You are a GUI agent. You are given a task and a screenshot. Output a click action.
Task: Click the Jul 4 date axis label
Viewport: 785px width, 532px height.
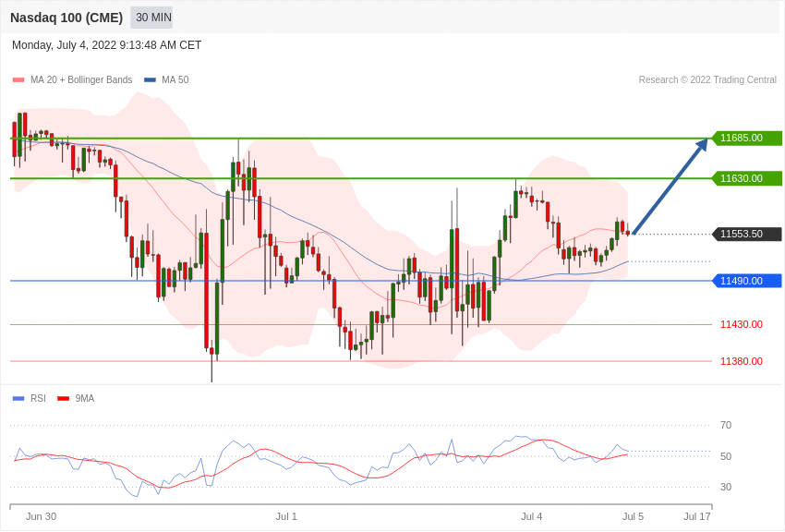click(x=532, y=516)
